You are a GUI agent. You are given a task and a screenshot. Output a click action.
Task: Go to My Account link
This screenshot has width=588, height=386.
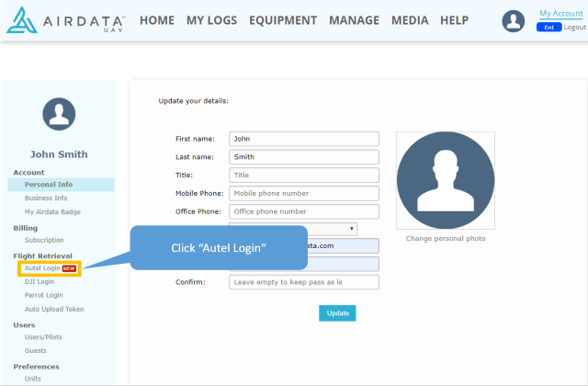click(561, 14)
